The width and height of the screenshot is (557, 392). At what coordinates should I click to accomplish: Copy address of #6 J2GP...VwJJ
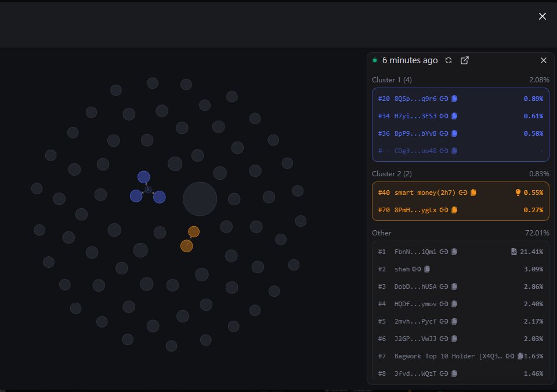454,339
